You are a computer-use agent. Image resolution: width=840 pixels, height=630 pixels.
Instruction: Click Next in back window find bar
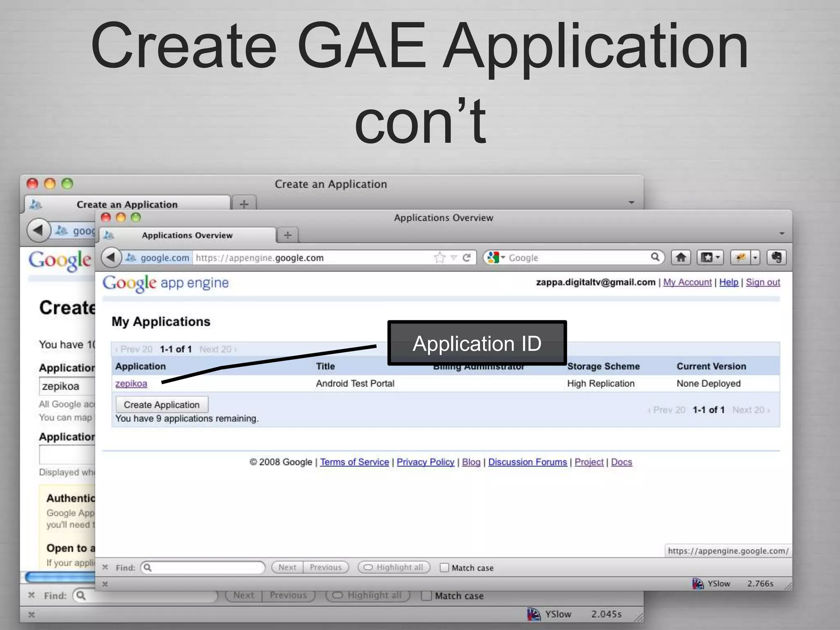coord(244,595)
